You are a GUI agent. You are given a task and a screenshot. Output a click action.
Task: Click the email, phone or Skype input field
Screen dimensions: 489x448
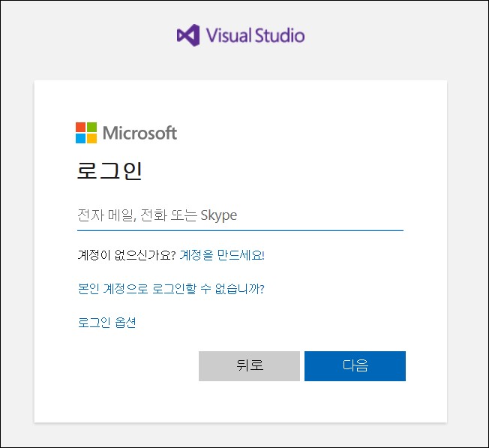click(x=240, y=216)
